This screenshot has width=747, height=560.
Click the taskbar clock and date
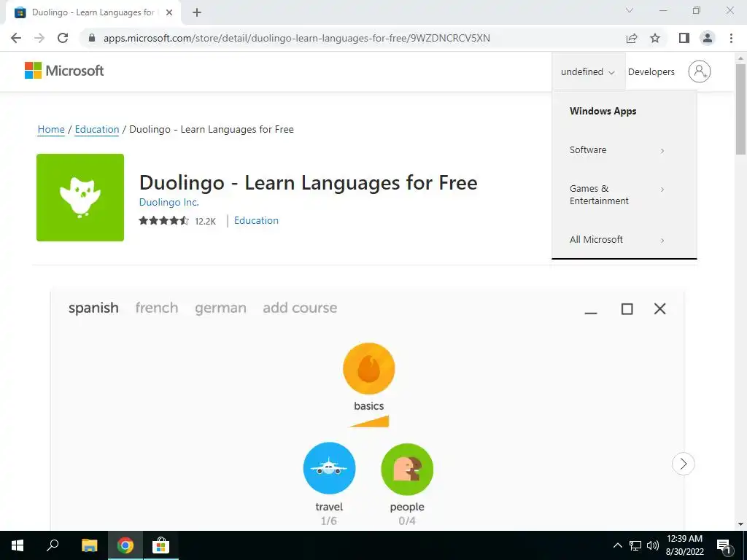684,545
